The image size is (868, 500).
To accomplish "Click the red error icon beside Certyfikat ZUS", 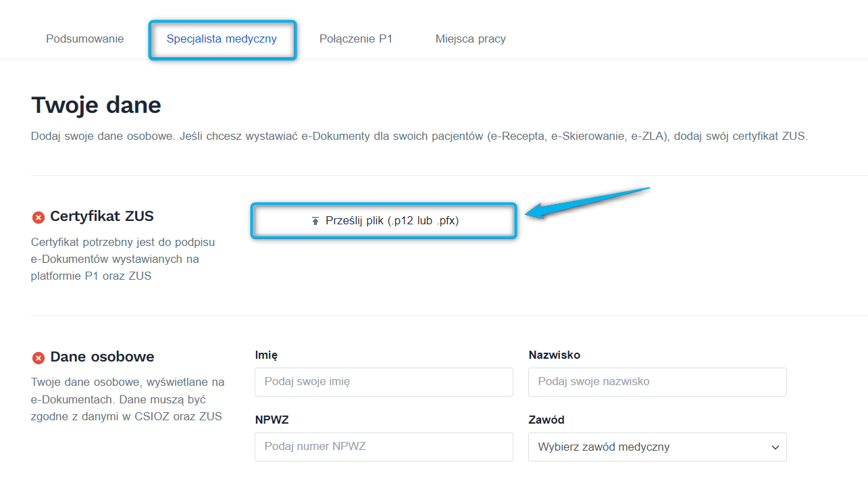I will tap(39, 217).
